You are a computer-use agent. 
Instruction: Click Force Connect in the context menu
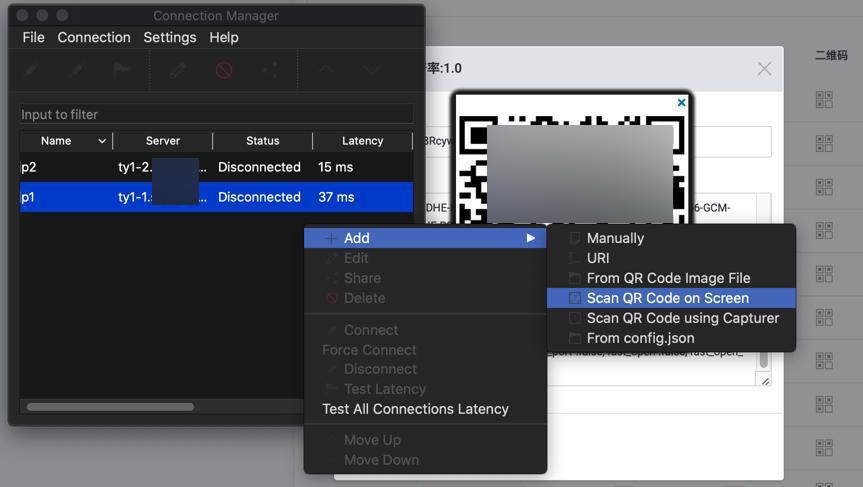[x=425, y=350]
